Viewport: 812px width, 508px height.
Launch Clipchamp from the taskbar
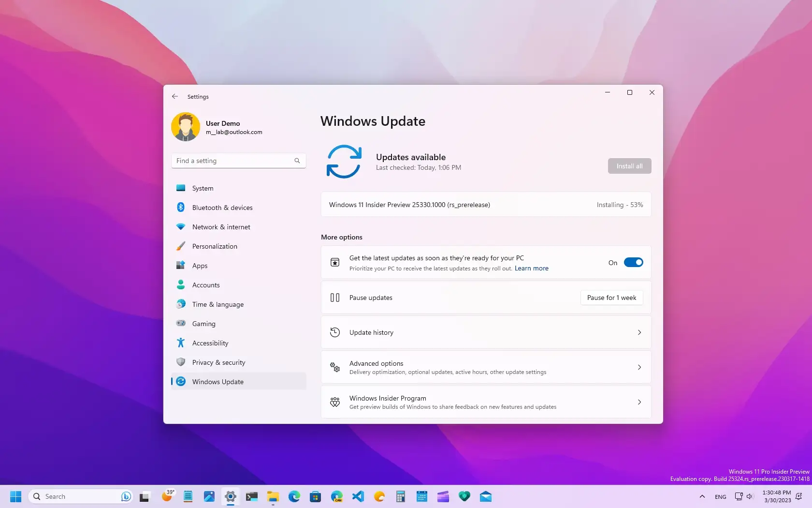(x=443, y=496)
